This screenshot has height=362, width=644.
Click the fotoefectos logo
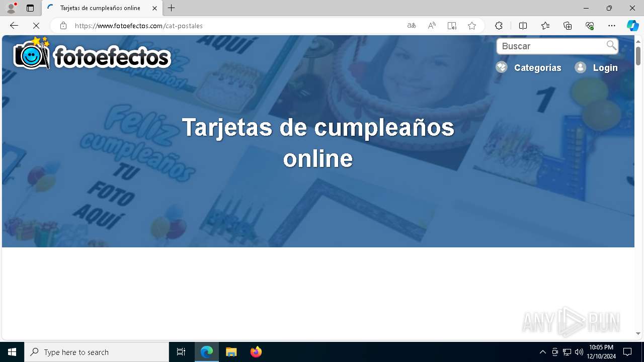click(x=92, y=53)
